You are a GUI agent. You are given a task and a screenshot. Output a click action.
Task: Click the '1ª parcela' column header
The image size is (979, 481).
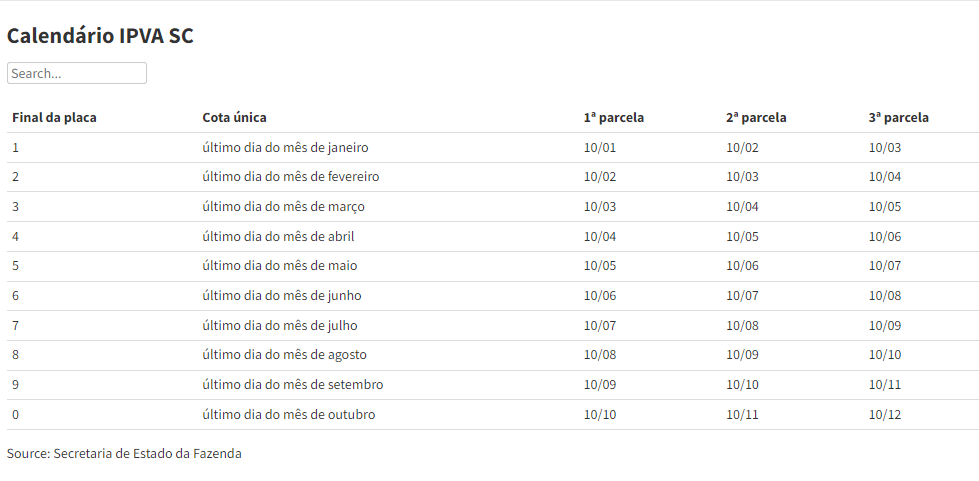(613, 118)
